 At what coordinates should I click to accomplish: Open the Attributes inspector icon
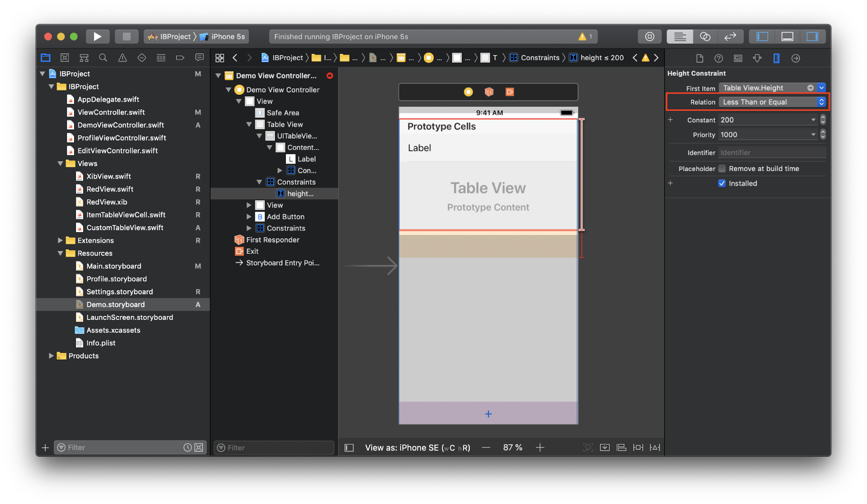(757, 58)
